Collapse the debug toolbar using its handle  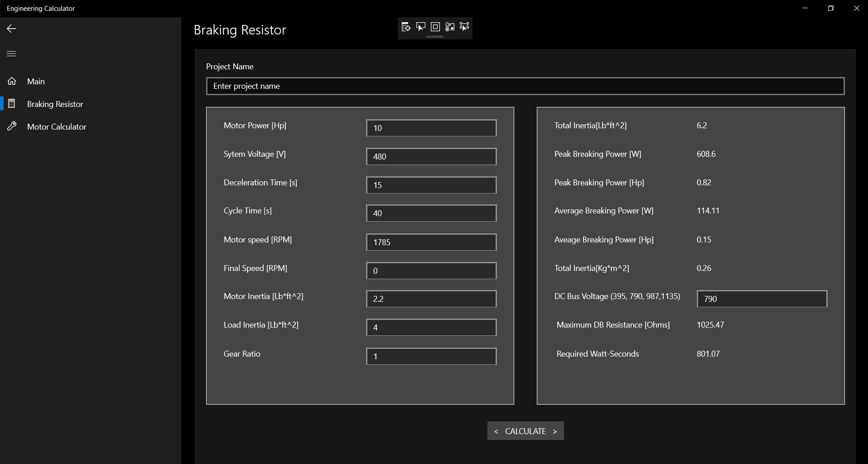[x=435, y=37]
